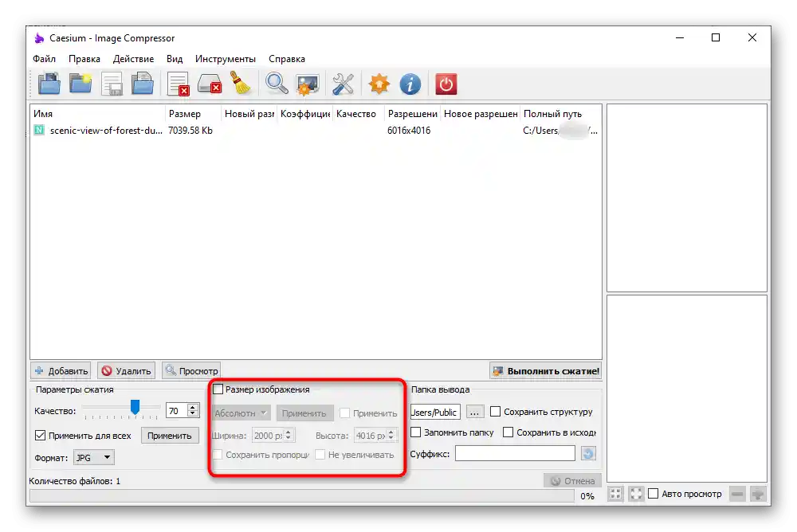Click the Remove Item document icon with red X

pos(179,84)
